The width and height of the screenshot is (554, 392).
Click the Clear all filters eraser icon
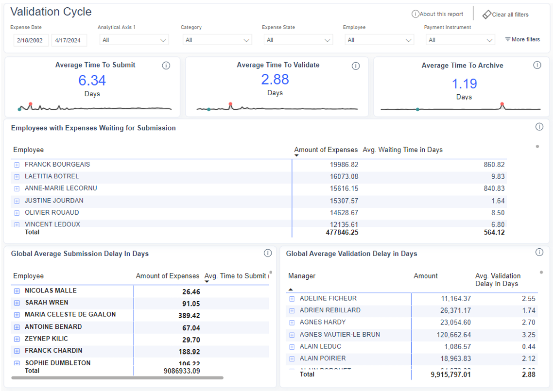[x=486, y=15]
